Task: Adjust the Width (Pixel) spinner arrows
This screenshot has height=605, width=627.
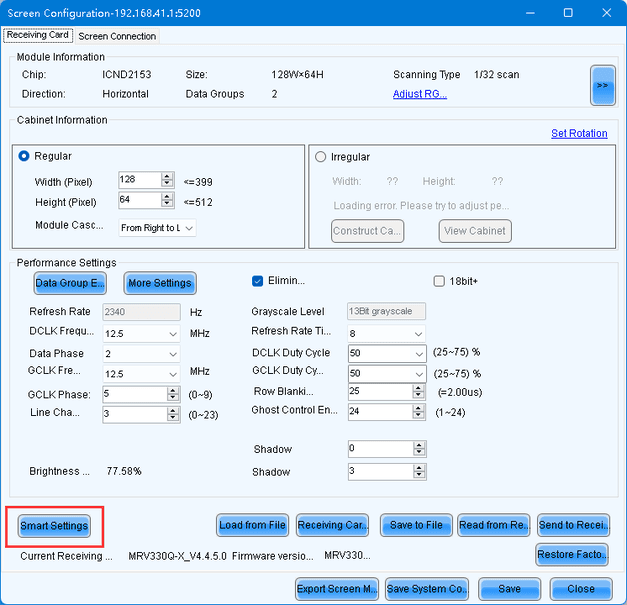Action: pos(167,180)
